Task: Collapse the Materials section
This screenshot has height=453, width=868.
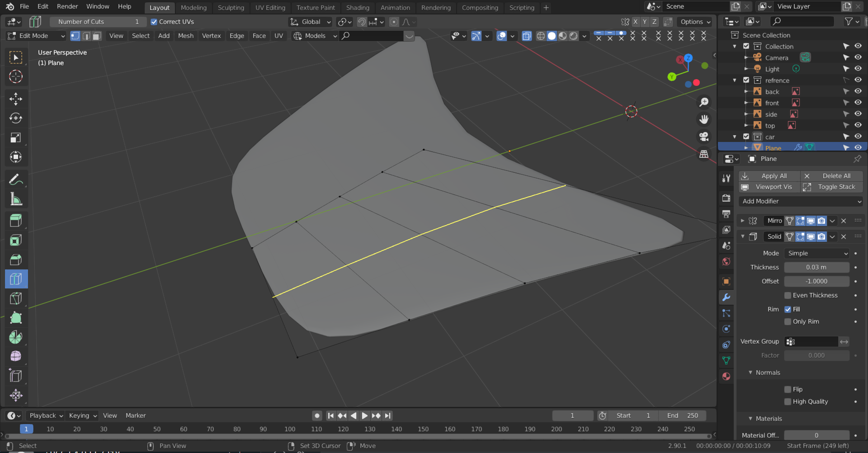Action: 750,419
